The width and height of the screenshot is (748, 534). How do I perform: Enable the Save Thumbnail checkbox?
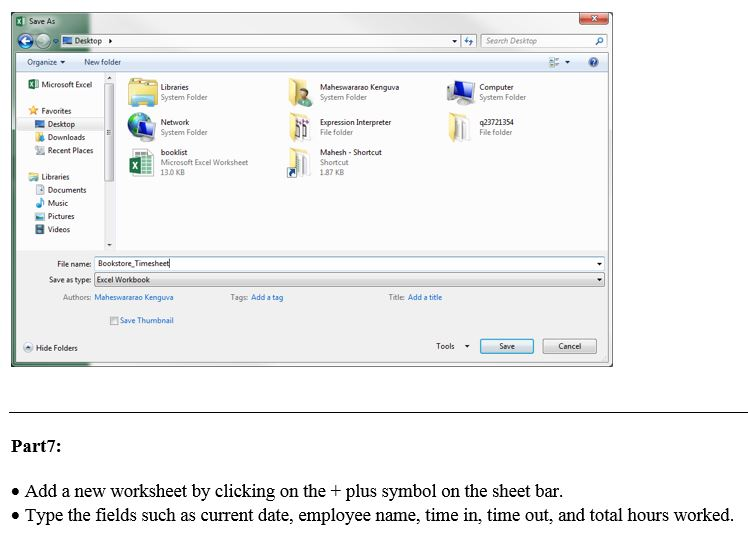[114, 321]
